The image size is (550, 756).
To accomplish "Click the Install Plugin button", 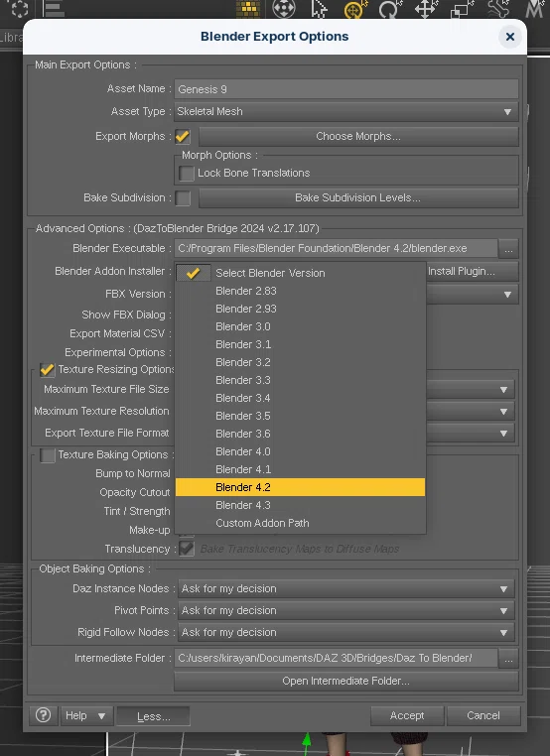I will (472, 271).
